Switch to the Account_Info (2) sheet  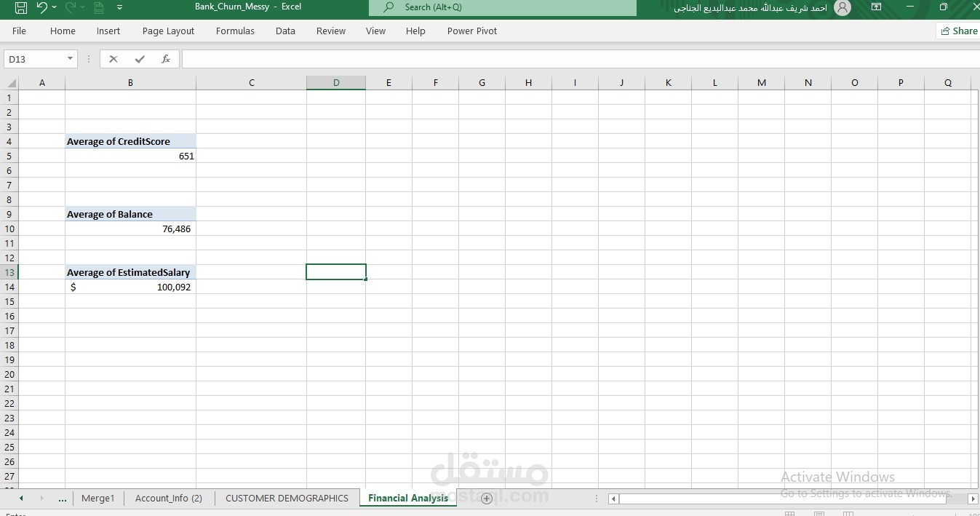169,499
